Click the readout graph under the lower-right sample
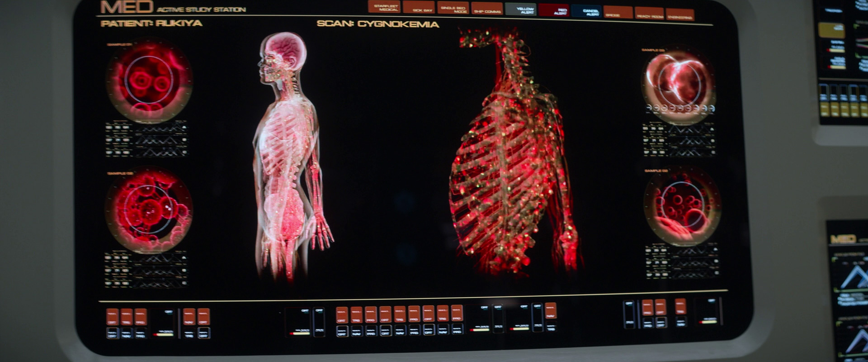Image resolution: width=868 pixels, height=362 pixels. click(682, 262)
